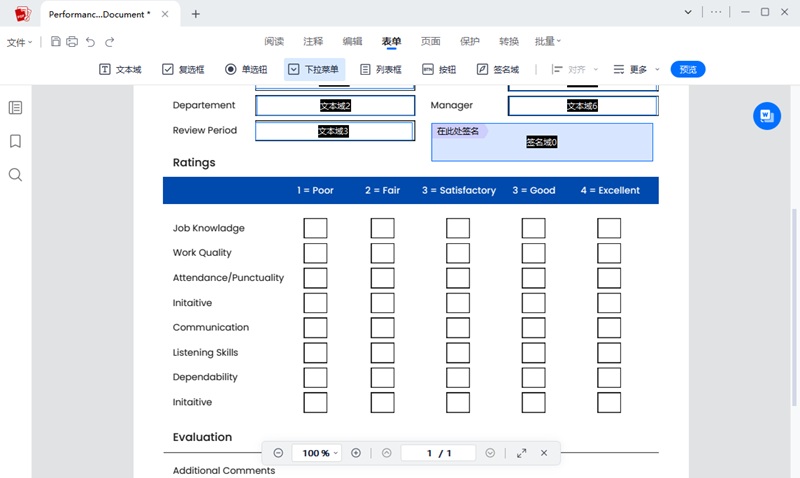The image size is (800, 478).
Task: Go to previous page arrow
Action: [x=387, y=453]
